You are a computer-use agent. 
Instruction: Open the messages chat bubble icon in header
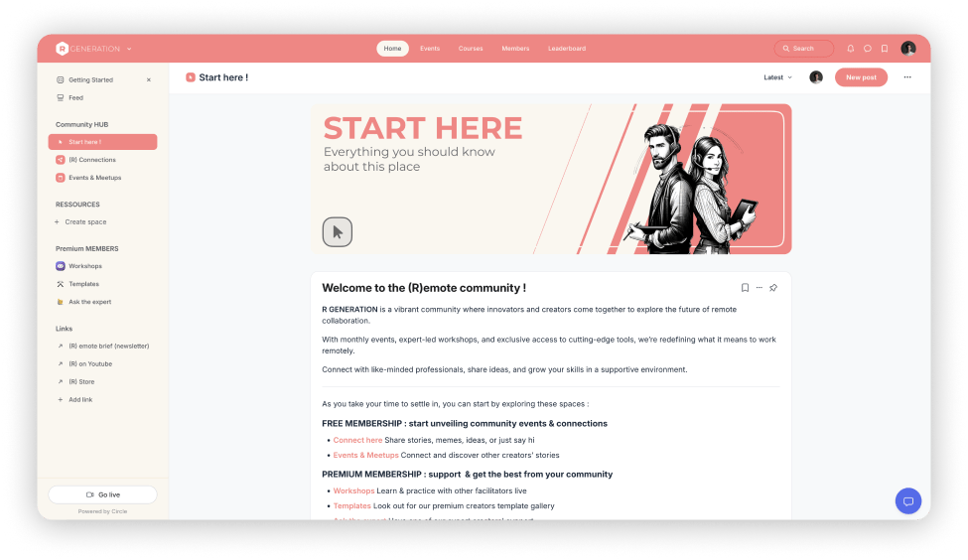click(x=868, y=49)
